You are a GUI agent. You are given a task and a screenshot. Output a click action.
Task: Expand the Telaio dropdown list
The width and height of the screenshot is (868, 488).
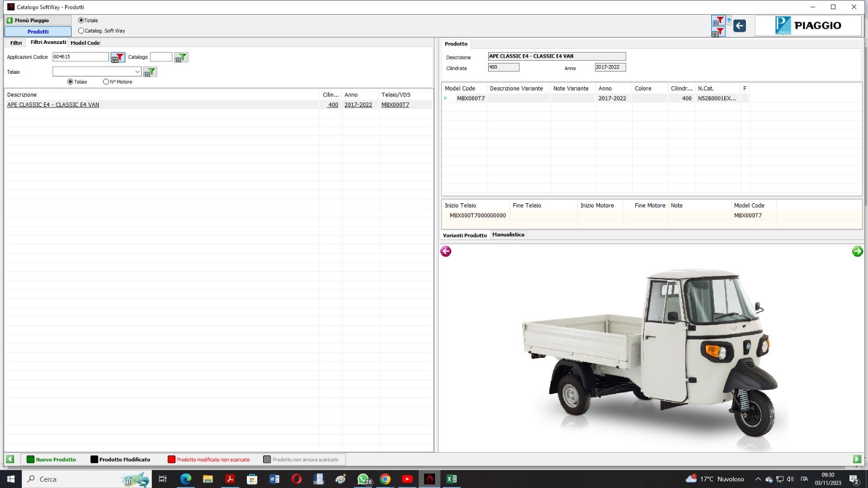[137, 72]
